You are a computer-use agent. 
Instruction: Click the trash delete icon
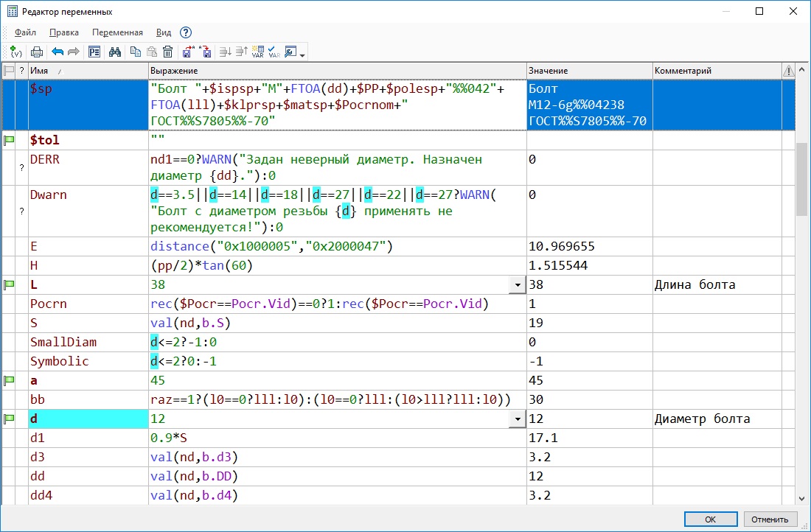(167, 52)
